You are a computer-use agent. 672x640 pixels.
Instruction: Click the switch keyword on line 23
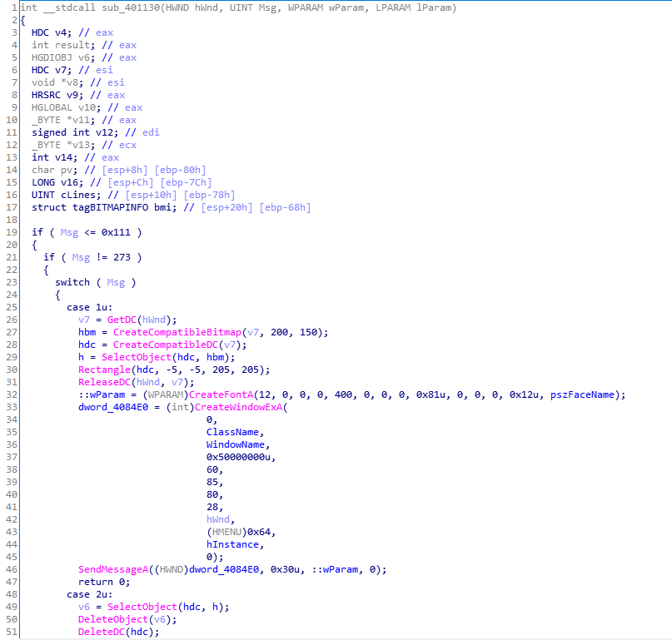tap(72, 282)
